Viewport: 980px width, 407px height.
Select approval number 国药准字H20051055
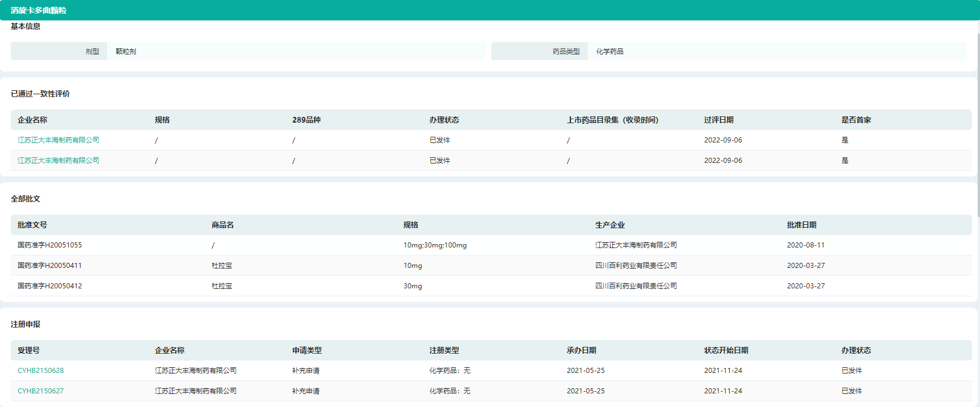50,245
